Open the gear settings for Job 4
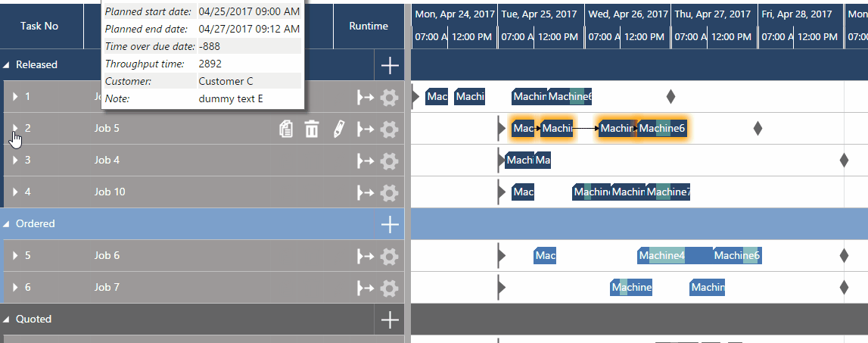868x343 pixels. [389, 161]
